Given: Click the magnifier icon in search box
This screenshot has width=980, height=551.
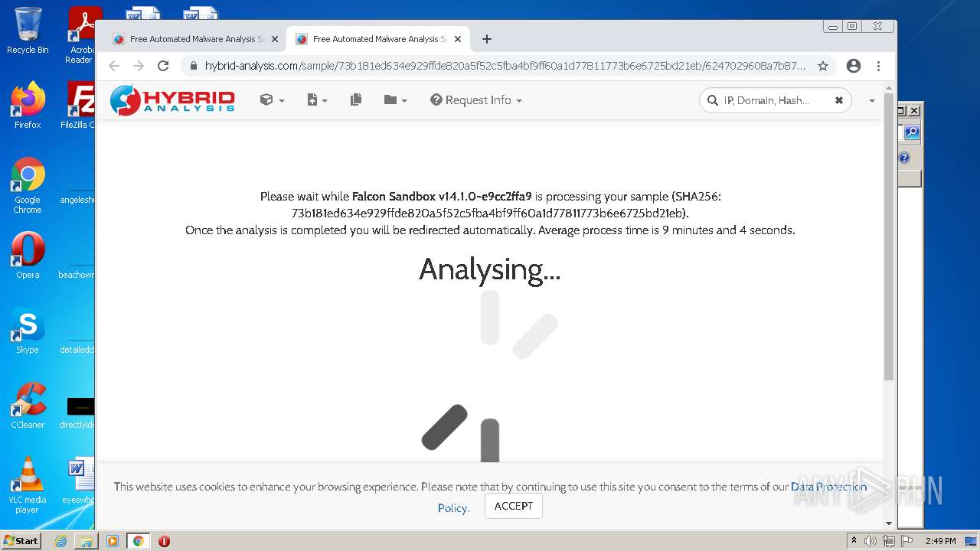Looking at the screenshot, I should pos(713,100).
